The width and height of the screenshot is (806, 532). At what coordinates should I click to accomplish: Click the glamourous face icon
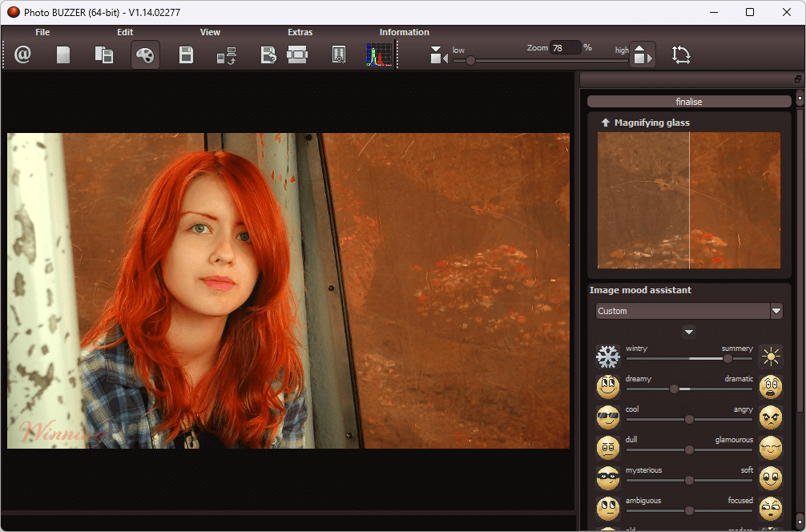(x=771, y=447)
